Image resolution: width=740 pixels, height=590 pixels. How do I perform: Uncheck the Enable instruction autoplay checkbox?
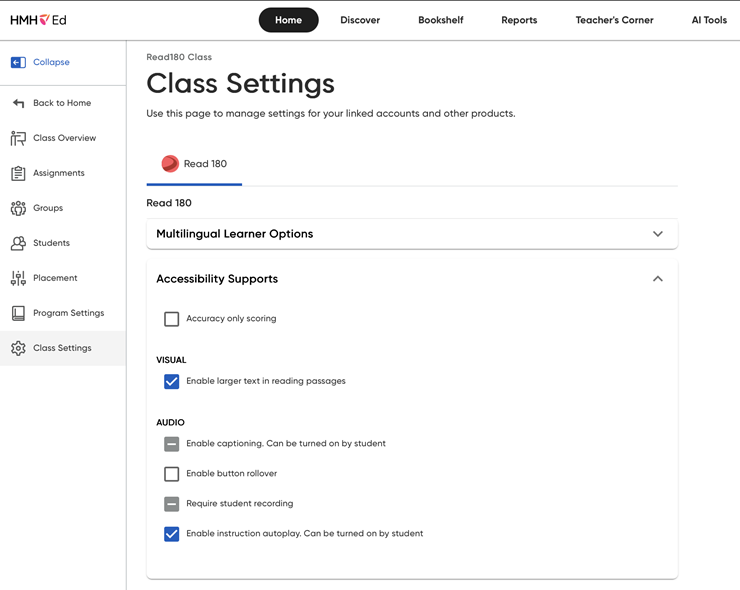pyautogui.click(x=171, y=534)
